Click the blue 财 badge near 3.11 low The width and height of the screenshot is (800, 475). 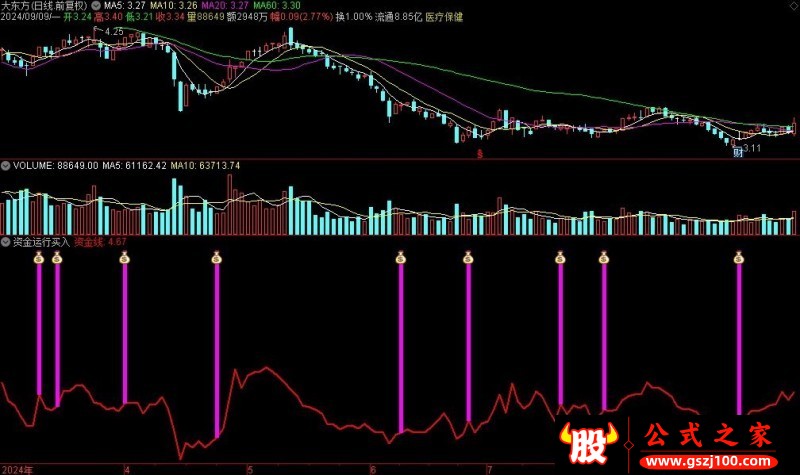(738, 152)
